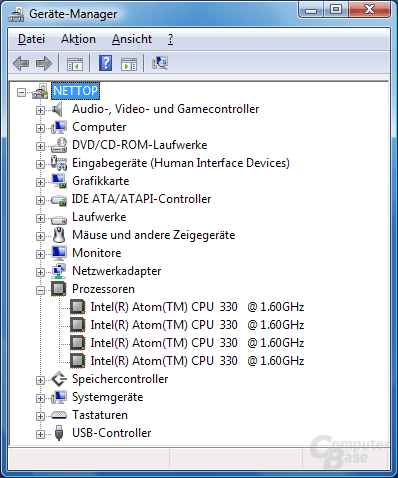The width and height of the screenshot is (398, 478).
Task: Open the Aktion menu
Action: [x=78, y=39]
